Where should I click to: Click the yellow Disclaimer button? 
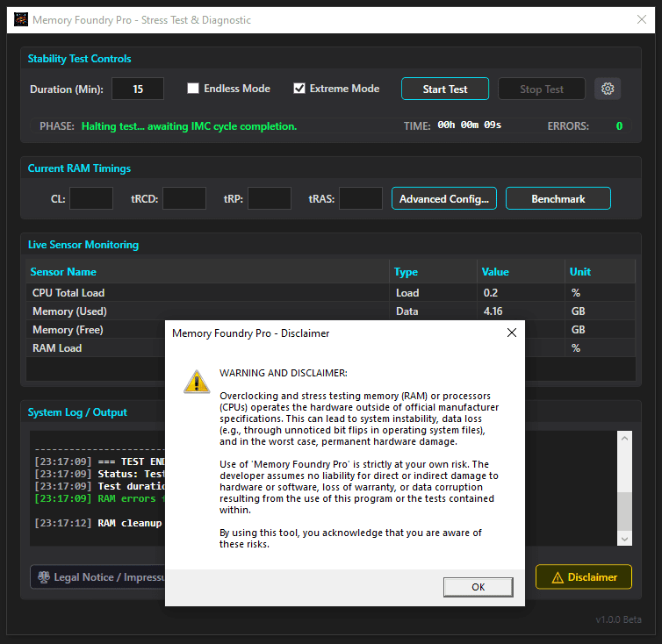(584, 577)
